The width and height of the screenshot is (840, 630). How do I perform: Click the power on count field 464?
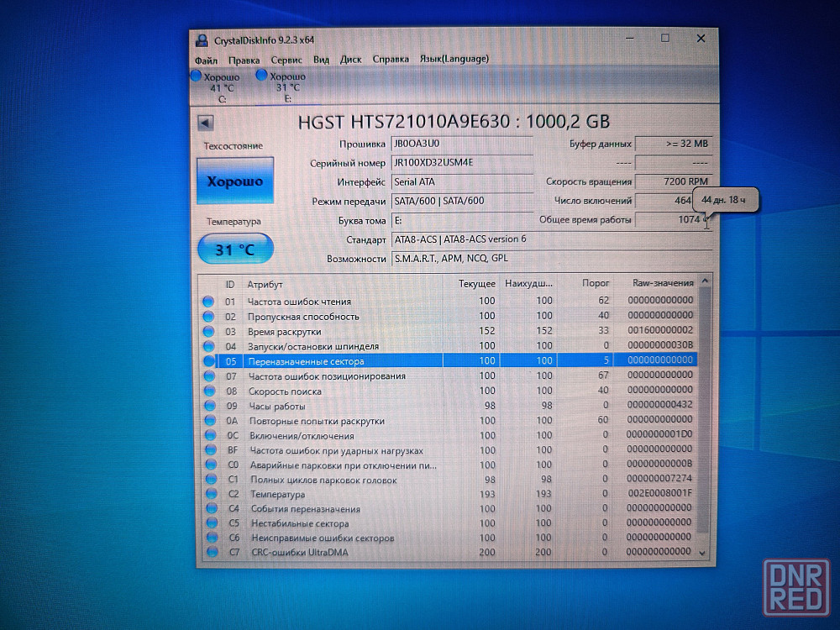point(664,201)
